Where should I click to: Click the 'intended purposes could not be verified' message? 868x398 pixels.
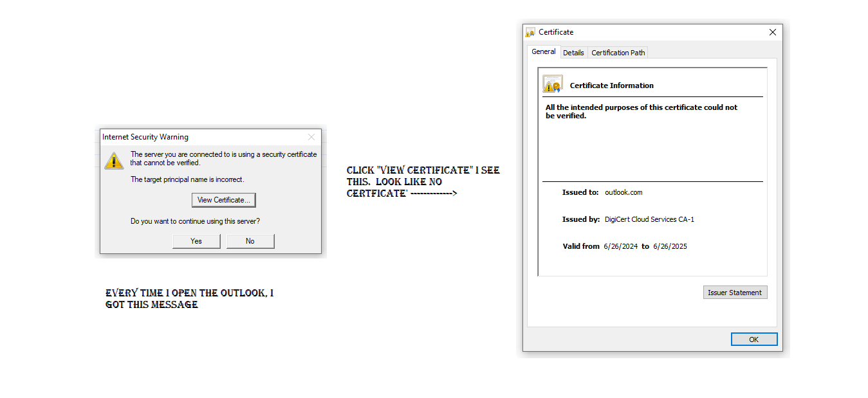642,111
